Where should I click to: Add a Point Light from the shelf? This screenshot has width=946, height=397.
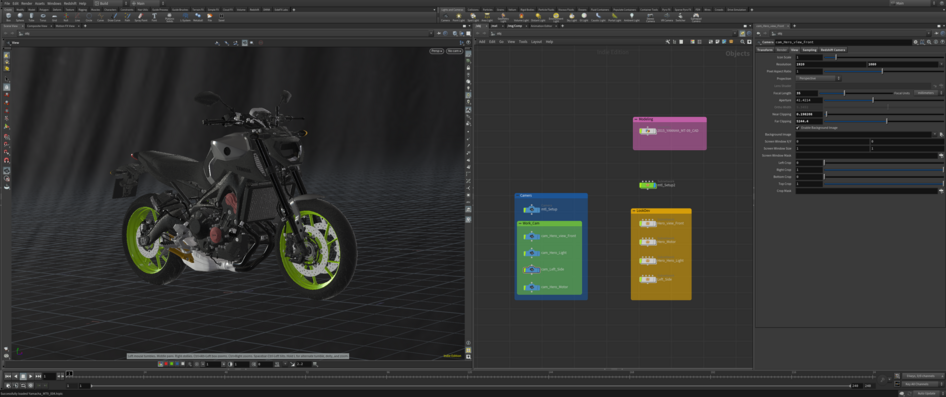tap(459, 17)
